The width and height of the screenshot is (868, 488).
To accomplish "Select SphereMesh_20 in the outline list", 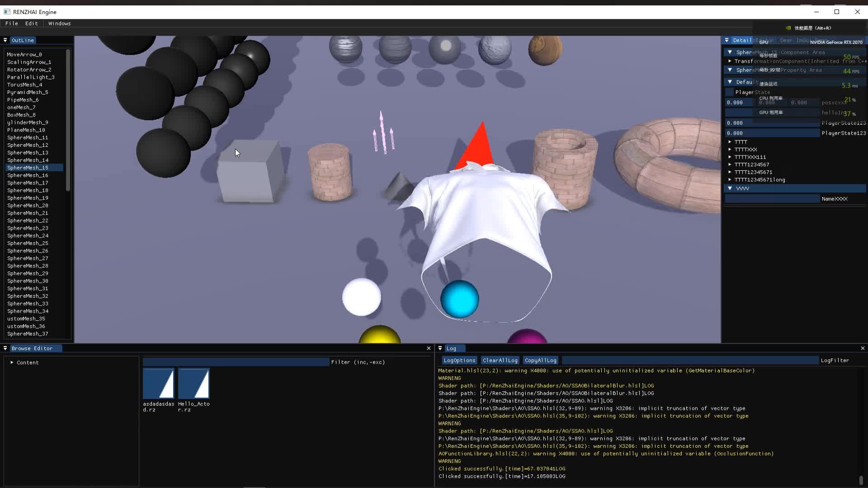I will (28, 206).
